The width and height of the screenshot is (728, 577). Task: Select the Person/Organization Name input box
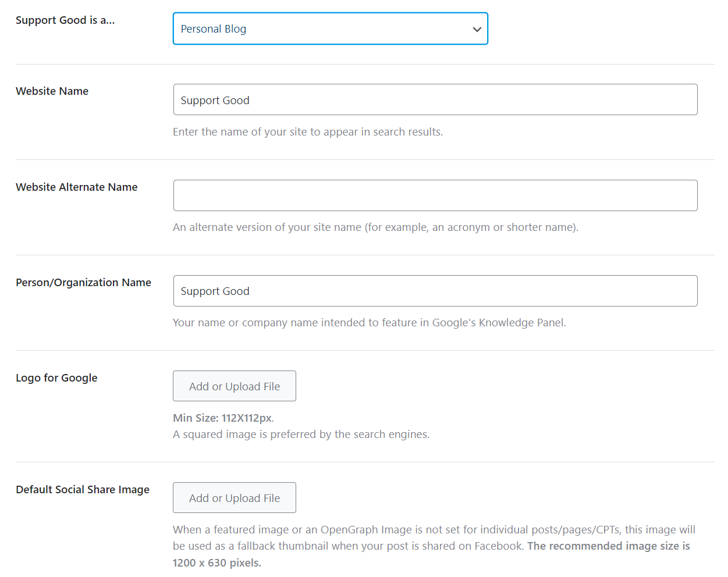coord(435,291)
